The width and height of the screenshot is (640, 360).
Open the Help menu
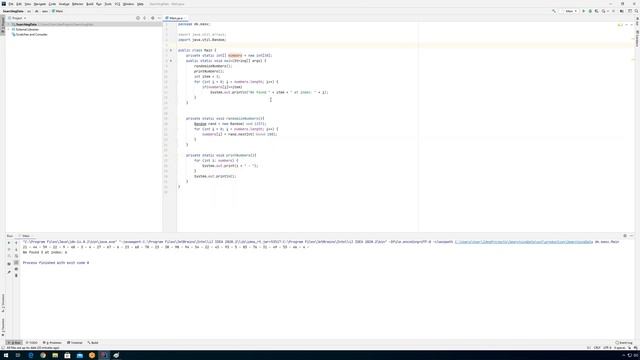tap(140, 4)
